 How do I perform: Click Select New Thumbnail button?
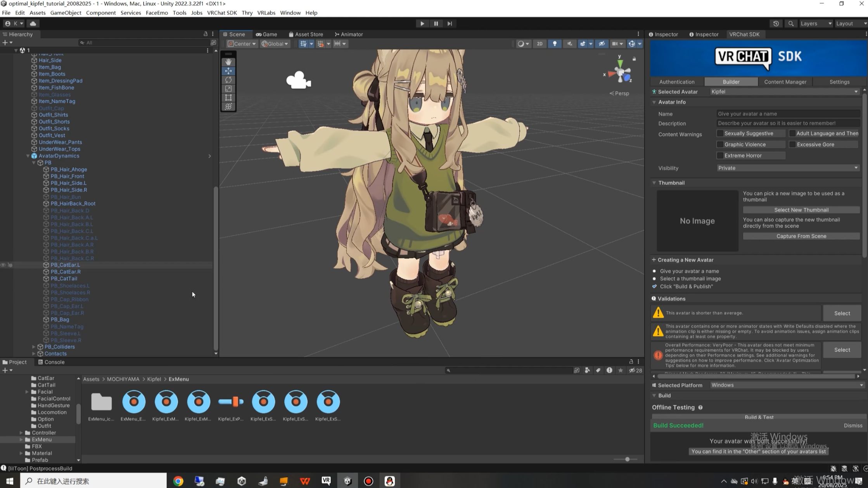tap(801, 210)
